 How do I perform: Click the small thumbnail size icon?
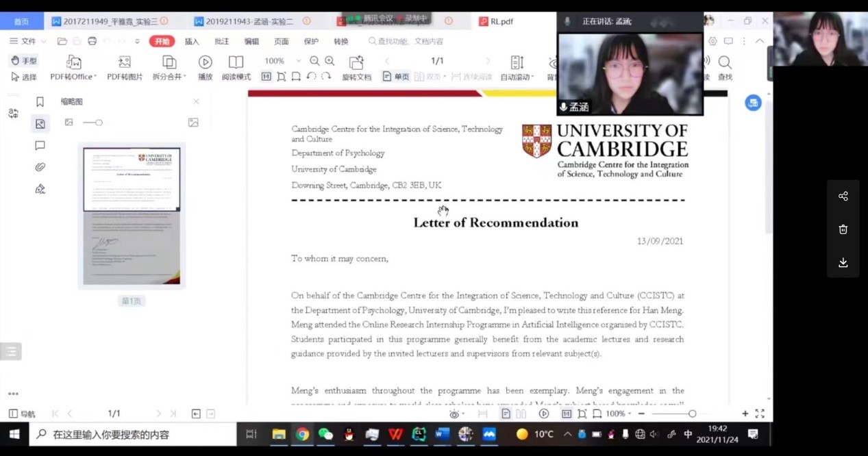click(69, 123)
